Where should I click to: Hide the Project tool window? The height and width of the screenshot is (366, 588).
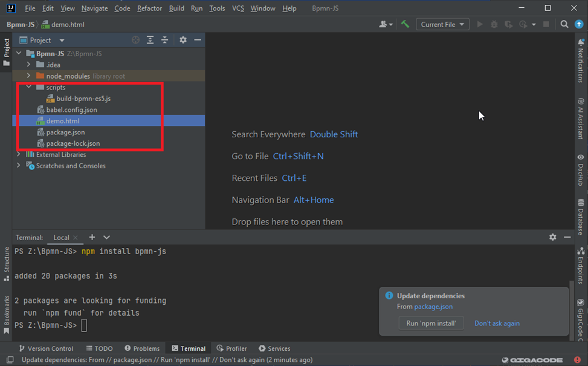[x=198, y=40]
